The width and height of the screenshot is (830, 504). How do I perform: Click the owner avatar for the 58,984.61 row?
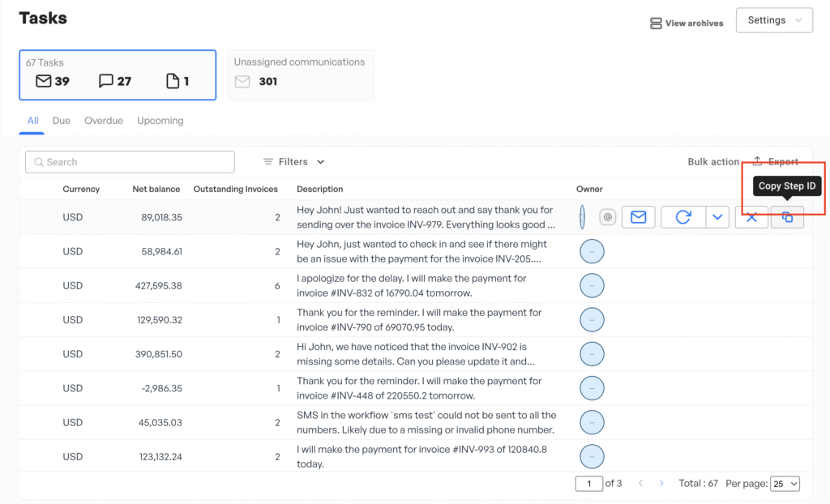(x=592, y=252)
